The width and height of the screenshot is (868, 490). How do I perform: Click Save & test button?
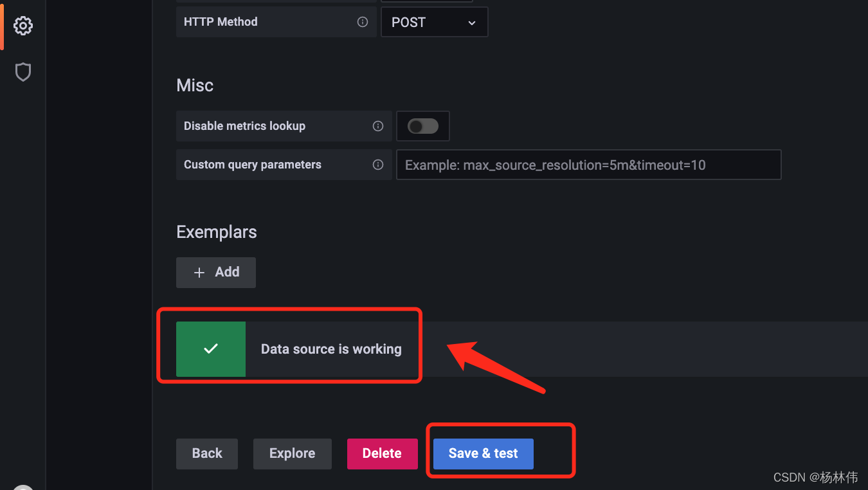click(x=484, y=454)
